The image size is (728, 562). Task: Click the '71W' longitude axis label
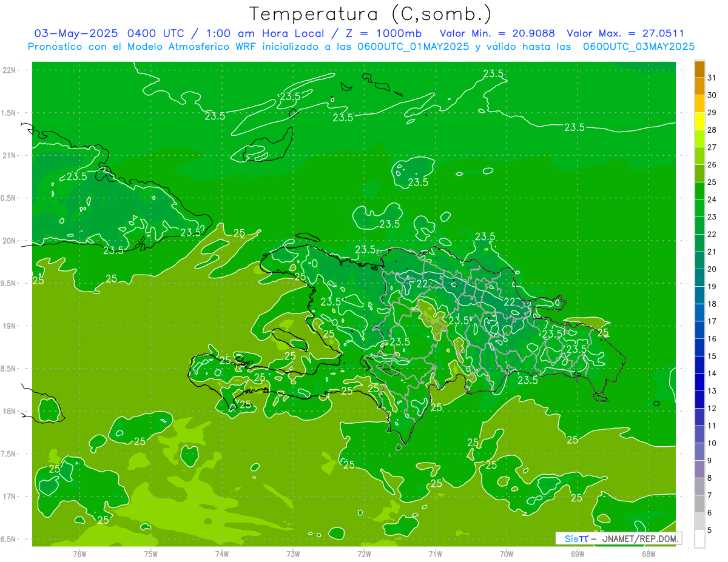point(435,554)
